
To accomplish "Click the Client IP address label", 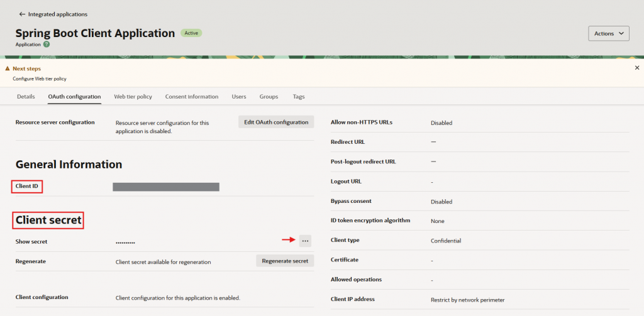I will tap(352, 299).
